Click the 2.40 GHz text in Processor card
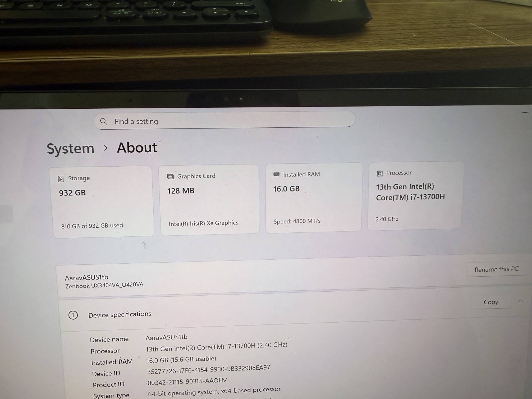532x399 pixels. coord(387,219)
